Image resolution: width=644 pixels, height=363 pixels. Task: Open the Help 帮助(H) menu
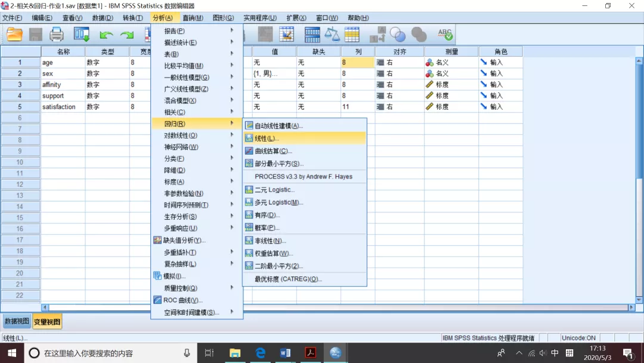(x=358, y=18)
